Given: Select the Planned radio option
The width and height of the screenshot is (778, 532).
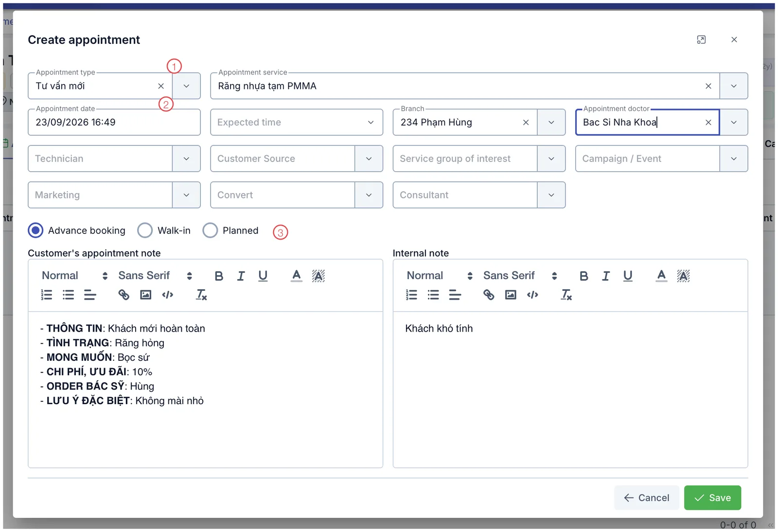Looking at the screenshot, I should click(210, 231).
